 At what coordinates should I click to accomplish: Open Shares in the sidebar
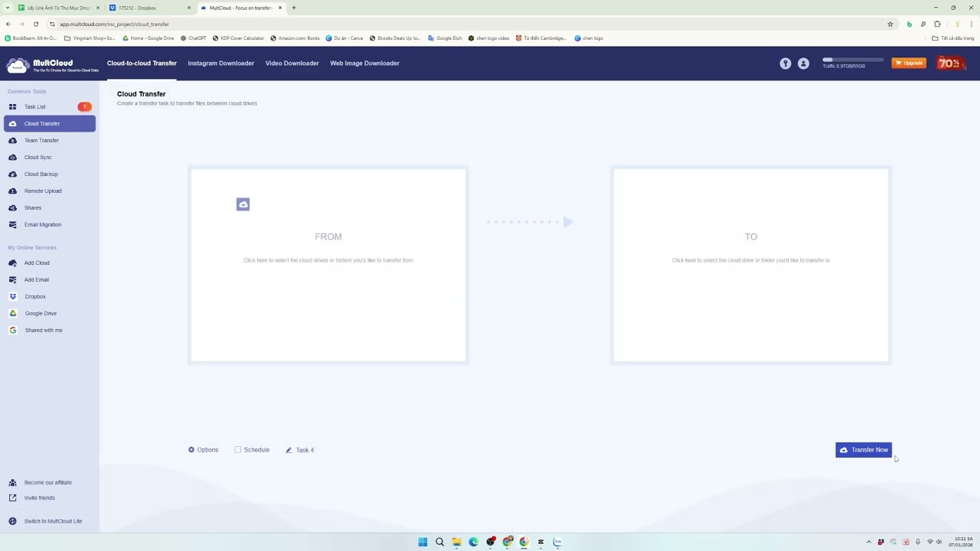point(49,207)
